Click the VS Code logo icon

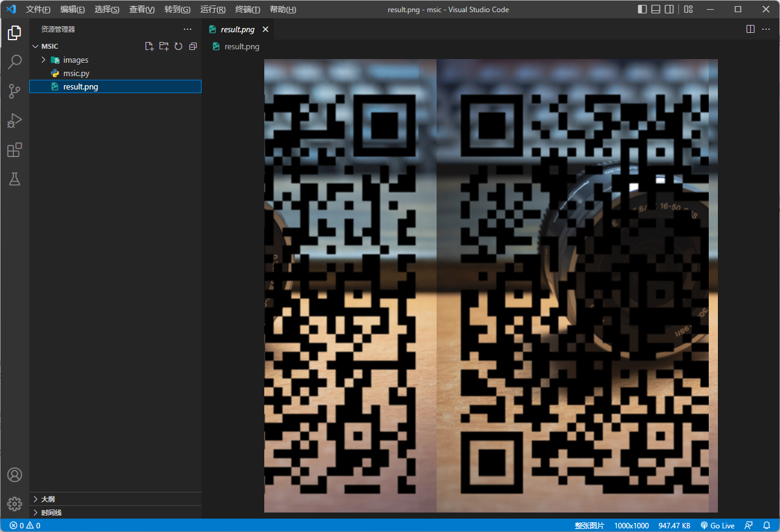(10, 9)
